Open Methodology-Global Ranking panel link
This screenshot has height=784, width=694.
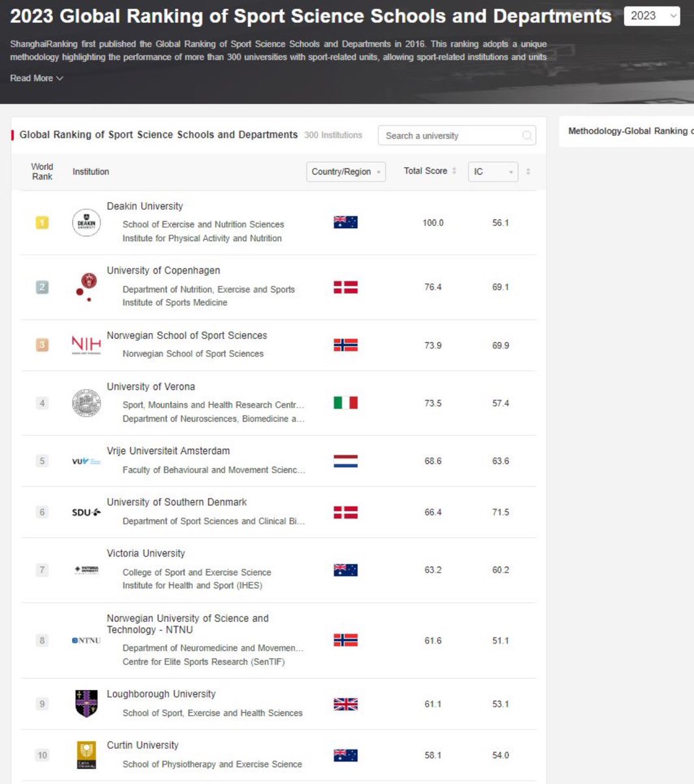(631, 131)
